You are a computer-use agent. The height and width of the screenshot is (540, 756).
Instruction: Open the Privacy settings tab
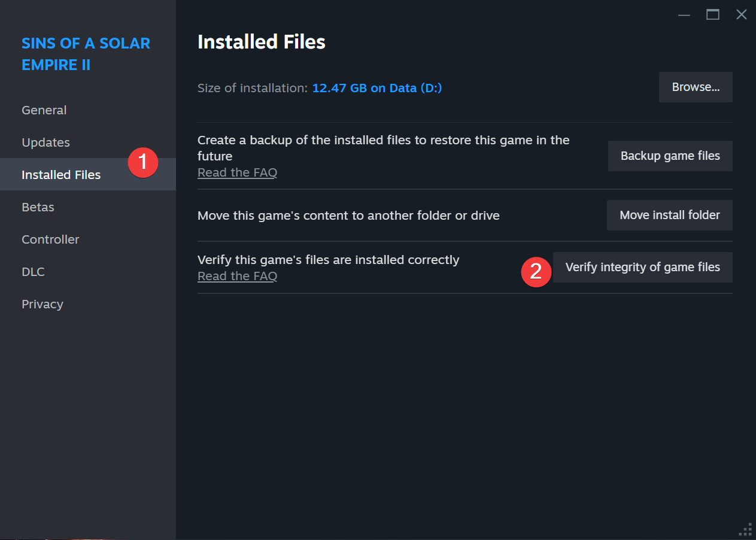click(42, 304)
